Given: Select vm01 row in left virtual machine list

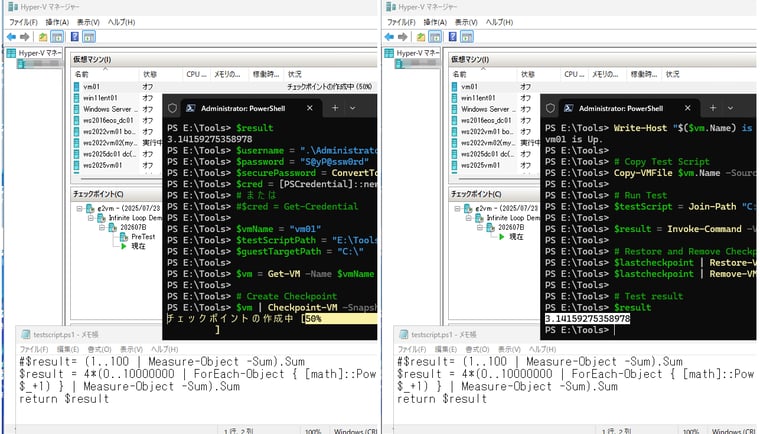Looking at the screenshot, I should [x=224, y=87].
